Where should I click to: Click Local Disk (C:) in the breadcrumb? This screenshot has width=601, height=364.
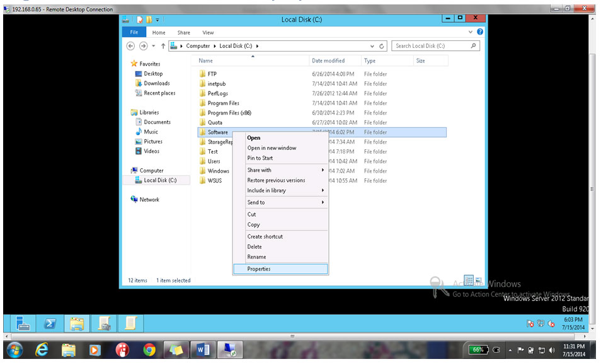point(236,46)
